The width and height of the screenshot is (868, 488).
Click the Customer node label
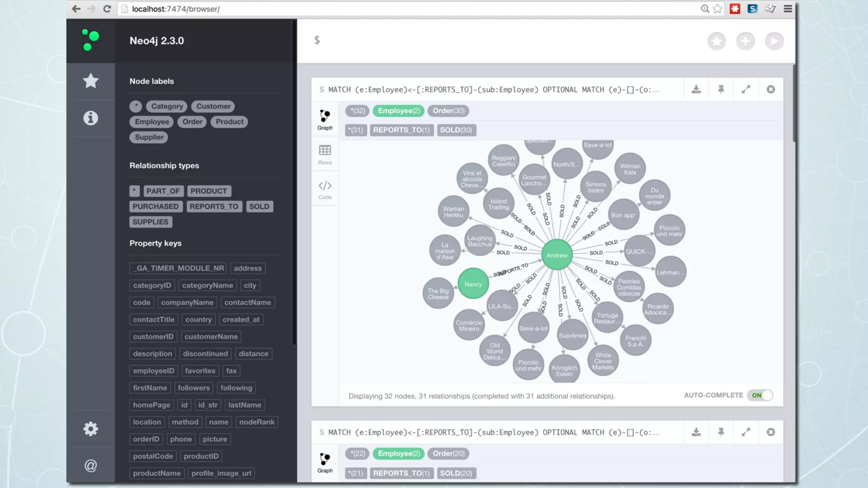click(213, 106)
